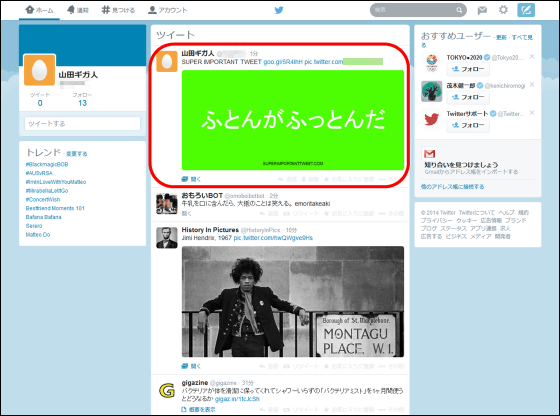Viewport: 560px width, 416px height.
Task: Click the Twitter bird logo in the top bar
Action: (x=279, y=10)
